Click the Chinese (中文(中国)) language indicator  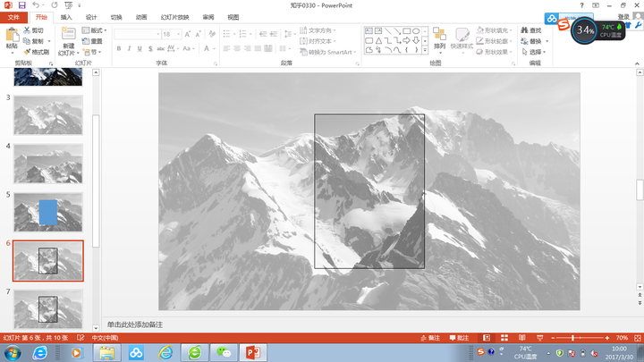click(105, 338)
